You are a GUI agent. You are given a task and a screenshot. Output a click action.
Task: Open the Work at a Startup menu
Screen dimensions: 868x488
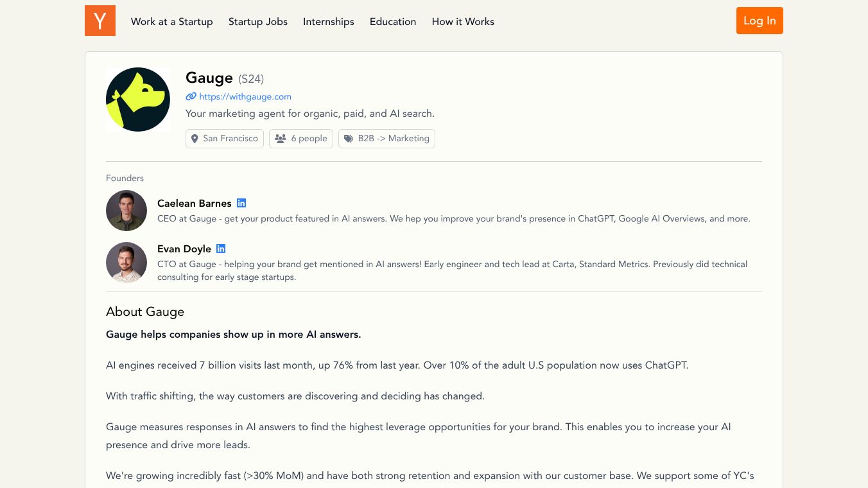171,21
